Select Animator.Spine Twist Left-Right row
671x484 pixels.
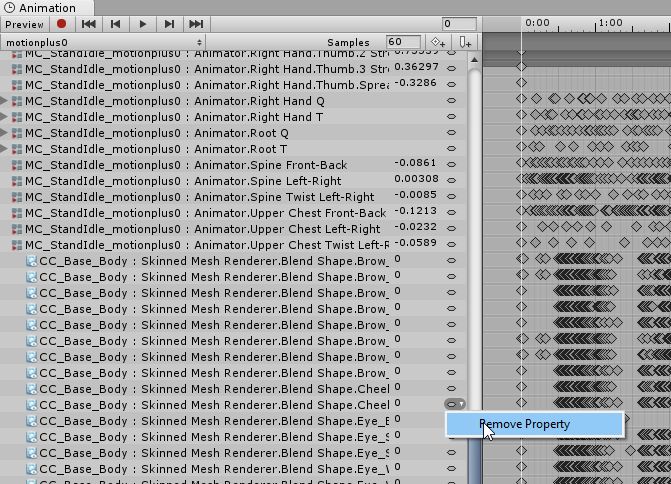point(233,197)
